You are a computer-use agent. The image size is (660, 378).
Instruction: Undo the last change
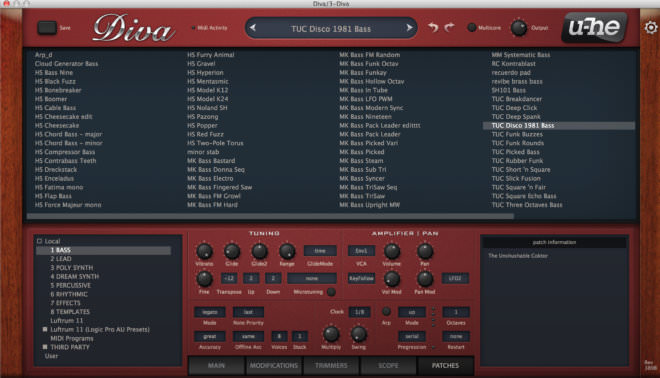[x=433, y=27]
